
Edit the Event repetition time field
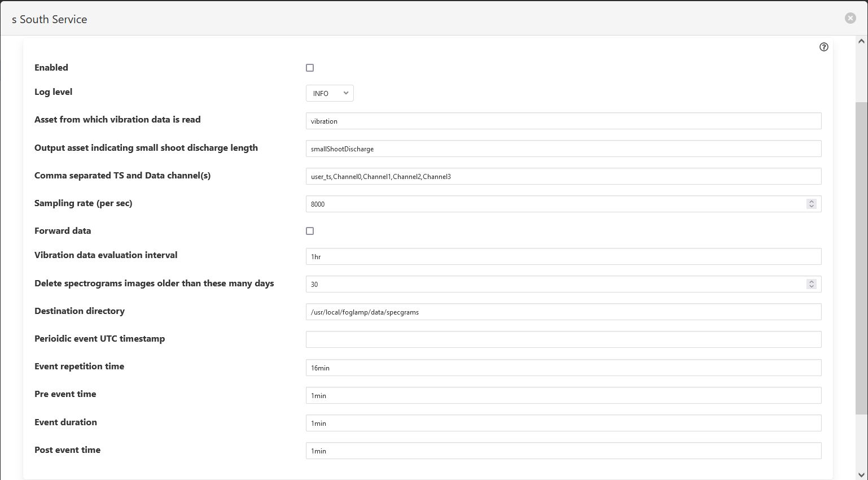tap(563, 368)
